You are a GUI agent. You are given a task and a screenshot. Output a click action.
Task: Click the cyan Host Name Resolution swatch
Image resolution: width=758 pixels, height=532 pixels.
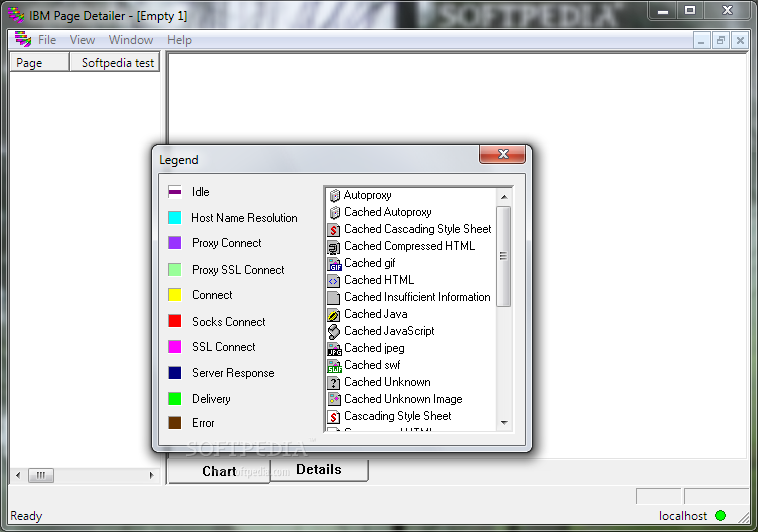175,218
